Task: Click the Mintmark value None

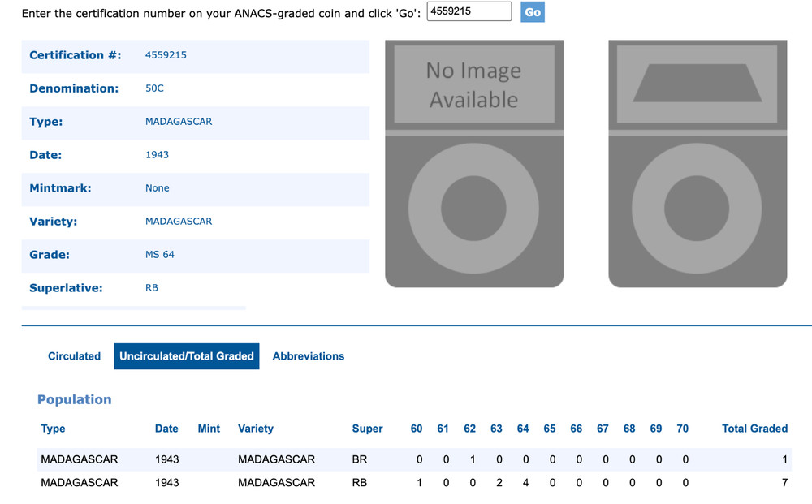Action: point(157,187)
